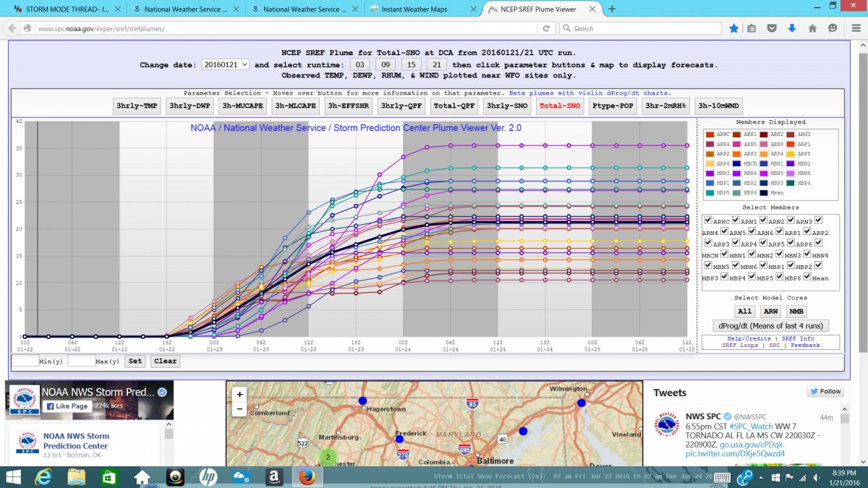Select the blue station dot near Hagerstown
The image size is (868, 488).
[362, 401]
